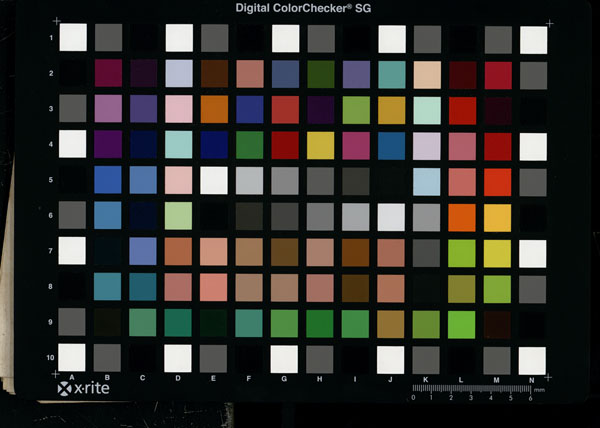
Task: Select the dark brown patch I8
Action: point(355,288)
